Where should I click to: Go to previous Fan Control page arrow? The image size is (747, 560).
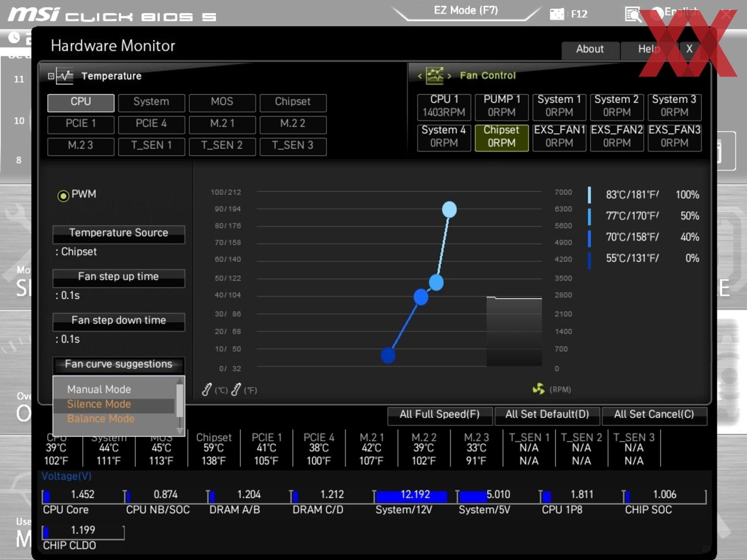(x=420, y=76)
